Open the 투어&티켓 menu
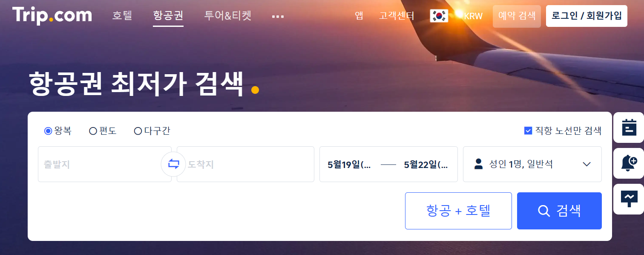This screenshot has width=644, height=255. pyautogui.click(x=228, y=16)
